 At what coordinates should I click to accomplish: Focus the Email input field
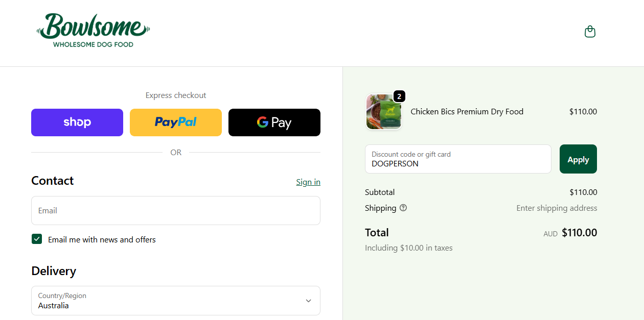(x=176, y=210)
